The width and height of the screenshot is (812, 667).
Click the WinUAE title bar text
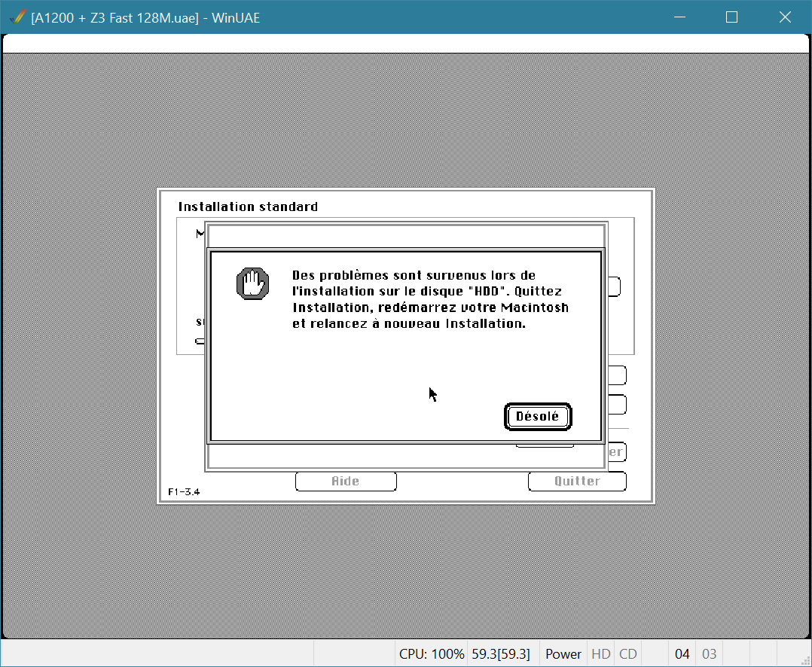[x=145, y=17]
